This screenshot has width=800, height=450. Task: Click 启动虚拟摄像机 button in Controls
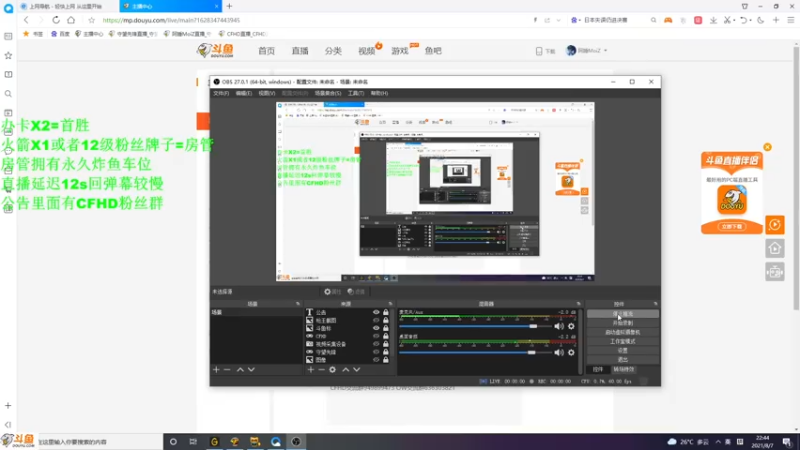[622, 332]
